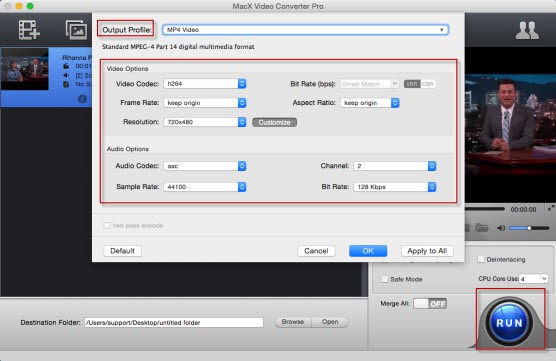The width and height of the screenshot is (556, 361).
Task: Open the CPU Core Use dropdown
Action: [x=534, y=279]
